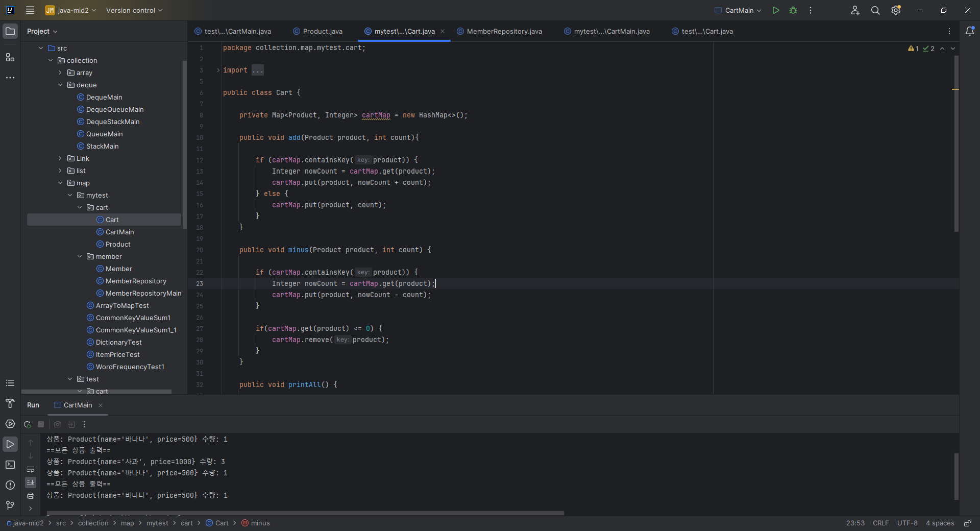Click the yellow warning stripe marker
980x531 pixels.
click(955, 89)
